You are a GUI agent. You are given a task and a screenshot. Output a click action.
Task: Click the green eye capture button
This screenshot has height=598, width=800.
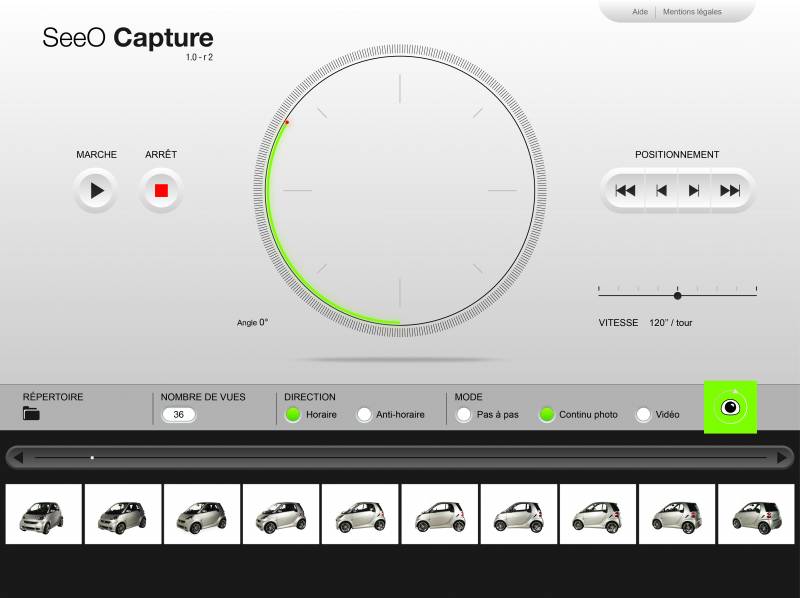pos(730,407)
